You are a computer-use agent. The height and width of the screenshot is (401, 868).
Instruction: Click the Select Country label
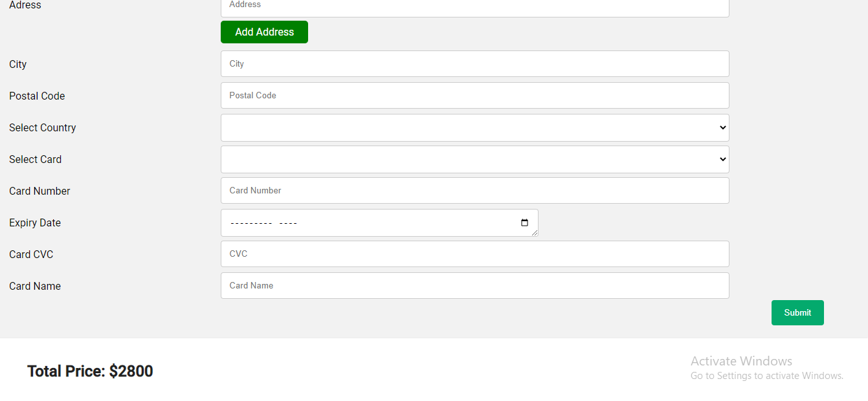point(43,127)
